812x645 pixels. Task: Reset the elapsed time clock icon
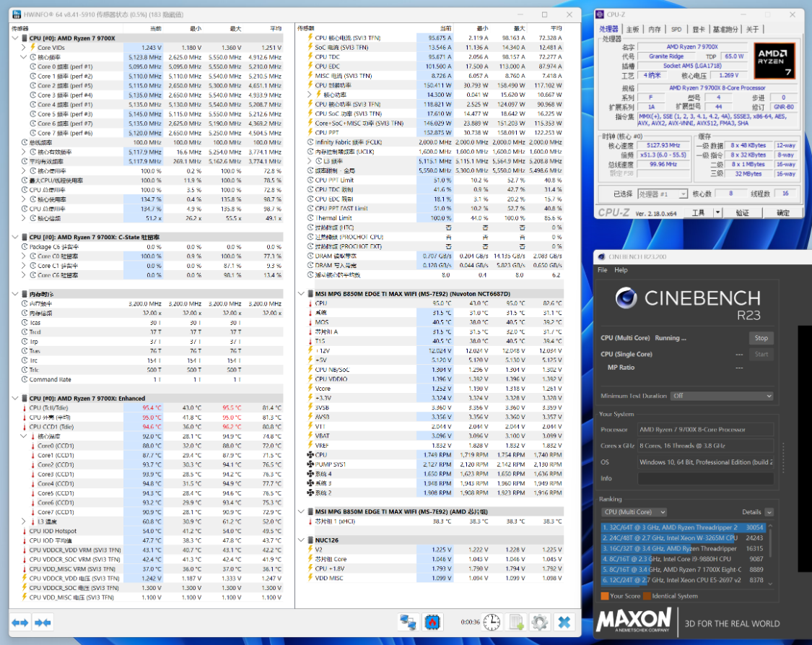[492, 622]
